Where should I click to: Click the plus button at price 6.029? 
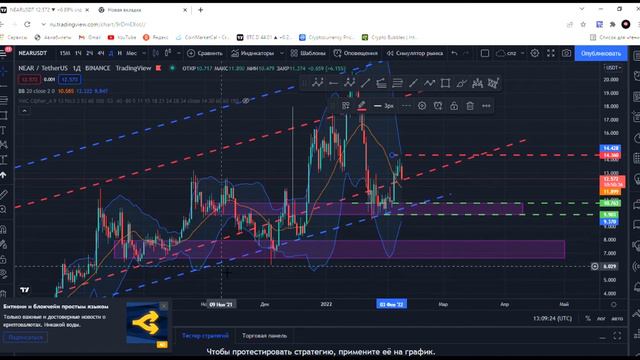595,267
